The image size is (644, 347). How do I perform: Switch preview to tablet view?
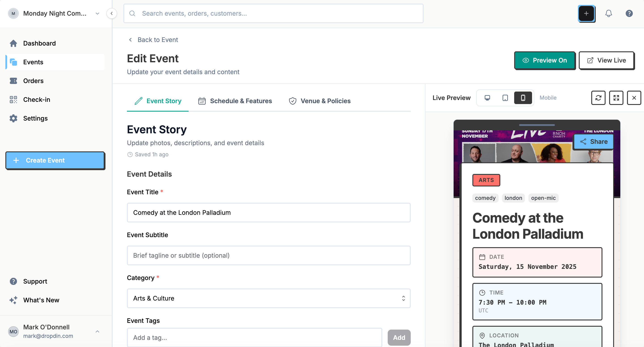pos(505,98)
